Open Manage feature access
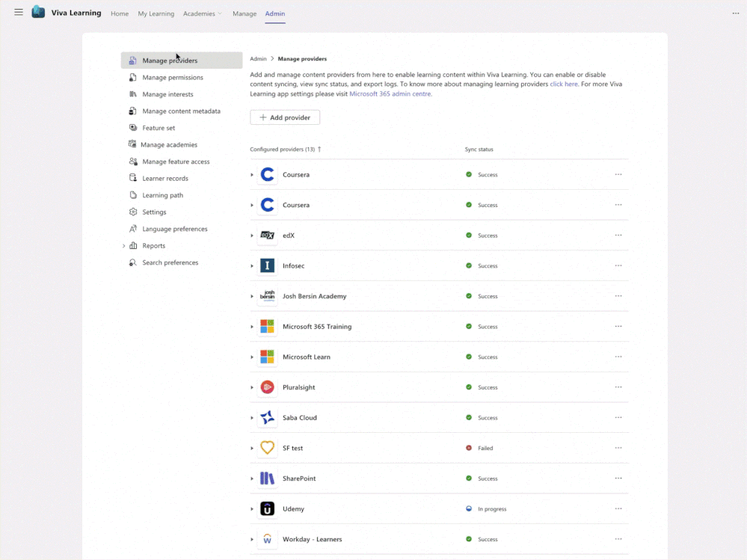 coord(182,161)
